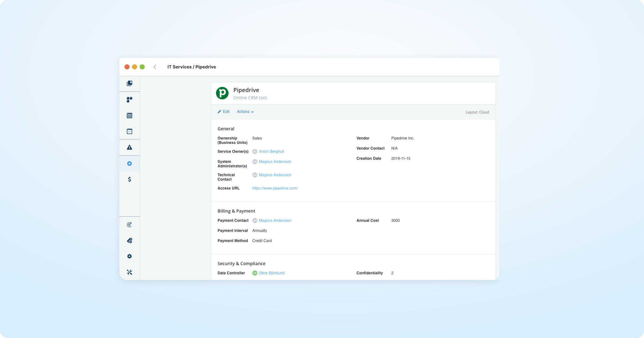The image size is (644, 338).
Task: Open the crossed tools sidebar icon
Action: pyautogui.click(x=129, y=272)
